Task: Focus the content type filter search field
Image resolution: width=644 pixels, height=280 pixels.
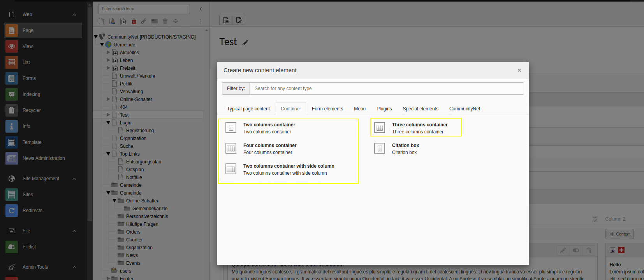Action: 387,89
